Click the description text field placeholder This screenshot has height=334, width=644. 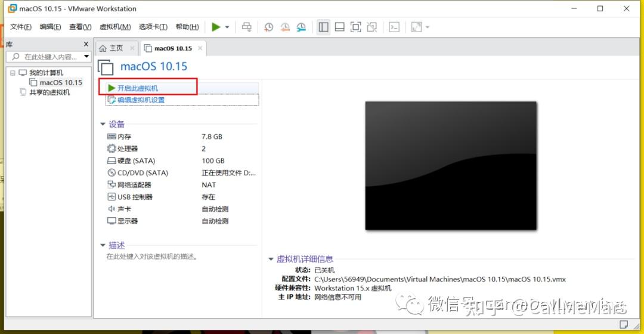[x=153, y=257]
